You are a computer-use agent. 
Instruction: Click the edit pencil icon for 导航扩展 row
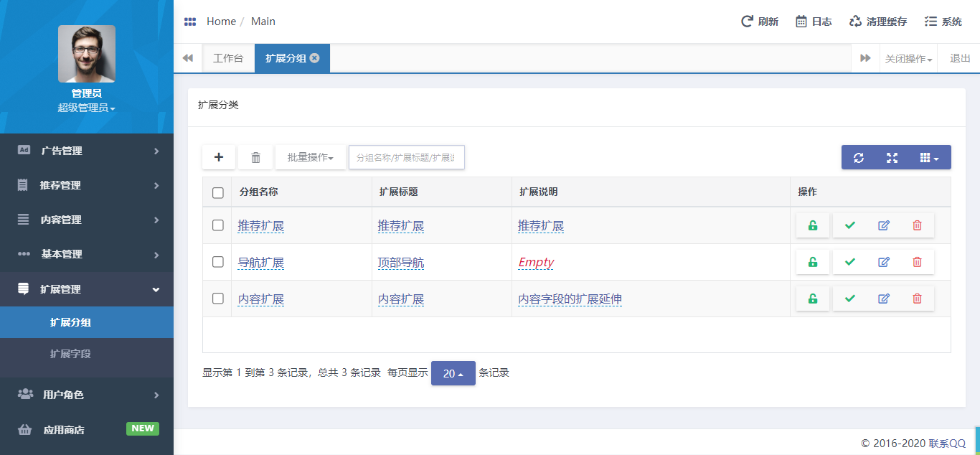pyautogui.click(x=883, y=262)
